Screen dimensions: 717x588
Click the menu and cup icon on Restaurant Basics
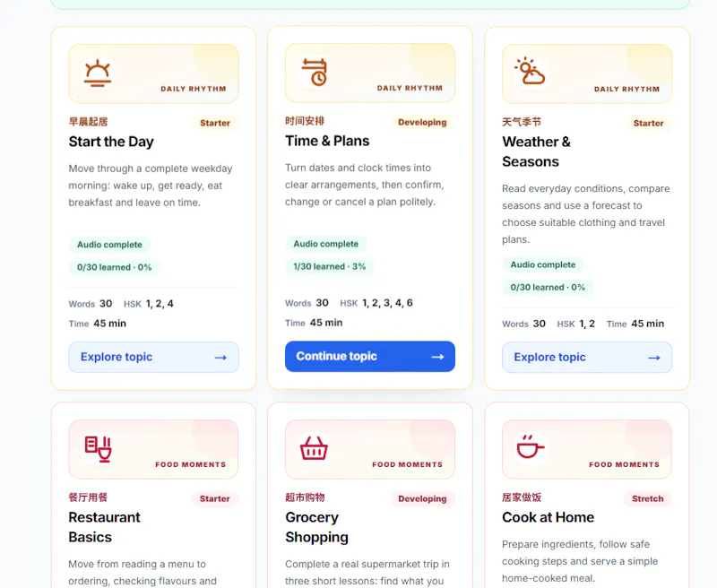tap(99, 448)
